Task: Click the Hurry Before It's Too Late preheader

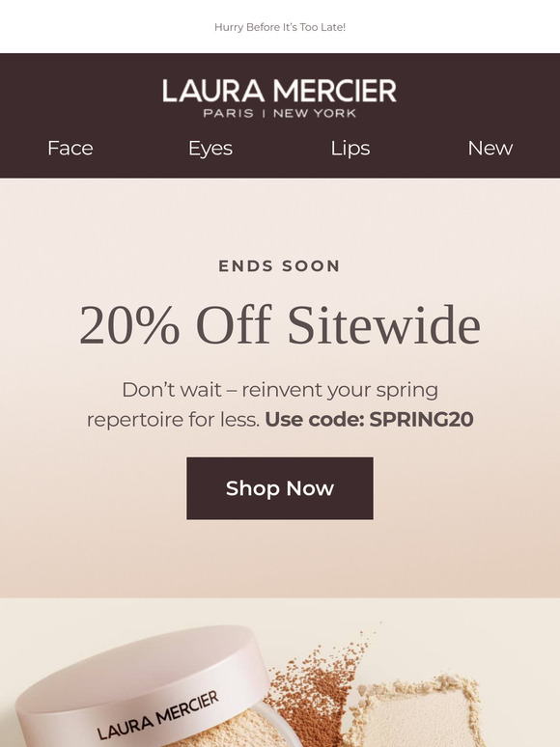Action: (x=280, y=28)
